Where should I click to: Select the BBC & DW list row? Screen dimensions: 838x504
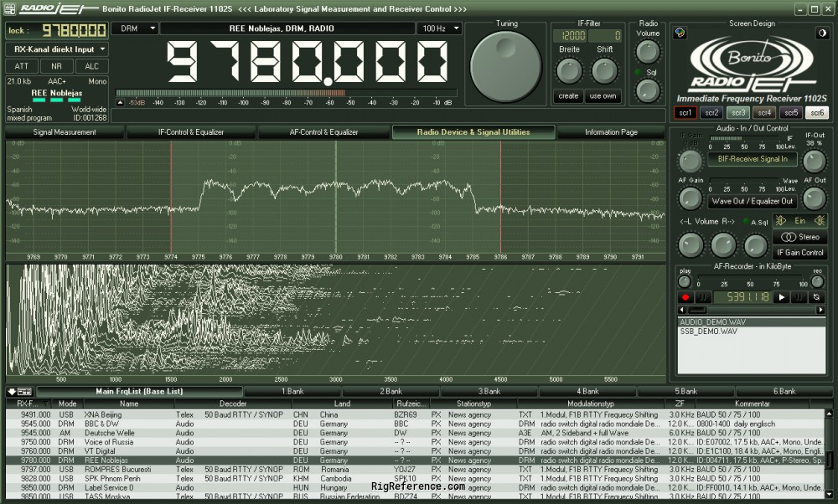click(416, 424)
